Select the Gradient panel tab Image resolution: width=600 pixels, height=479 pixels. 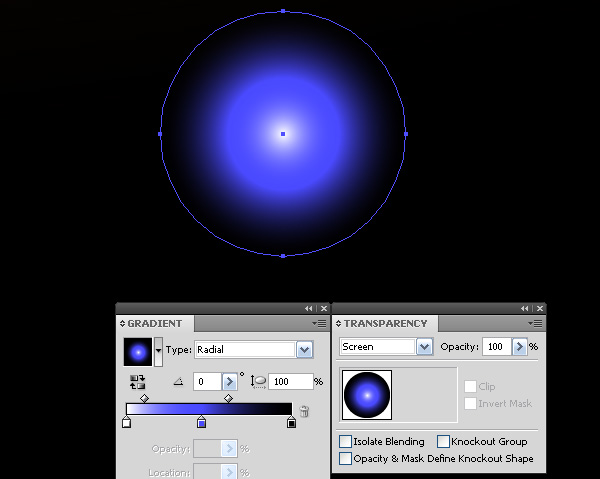tap(155, 324)
